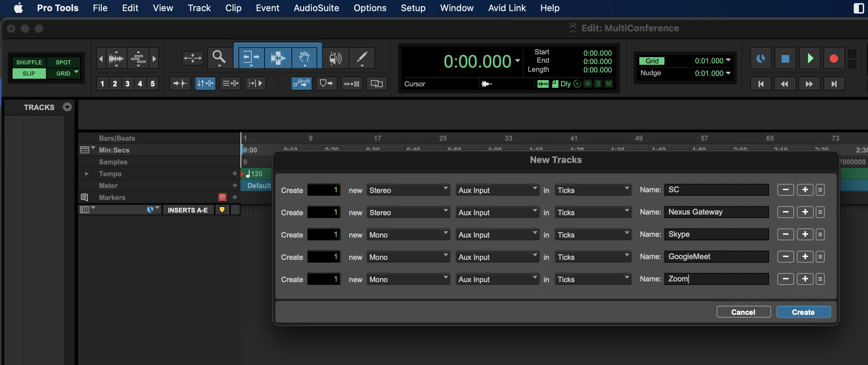The width and height of the screenshot is (868, 365).
Task: Stop playback with the Stop button
Action: pos(785,58)
